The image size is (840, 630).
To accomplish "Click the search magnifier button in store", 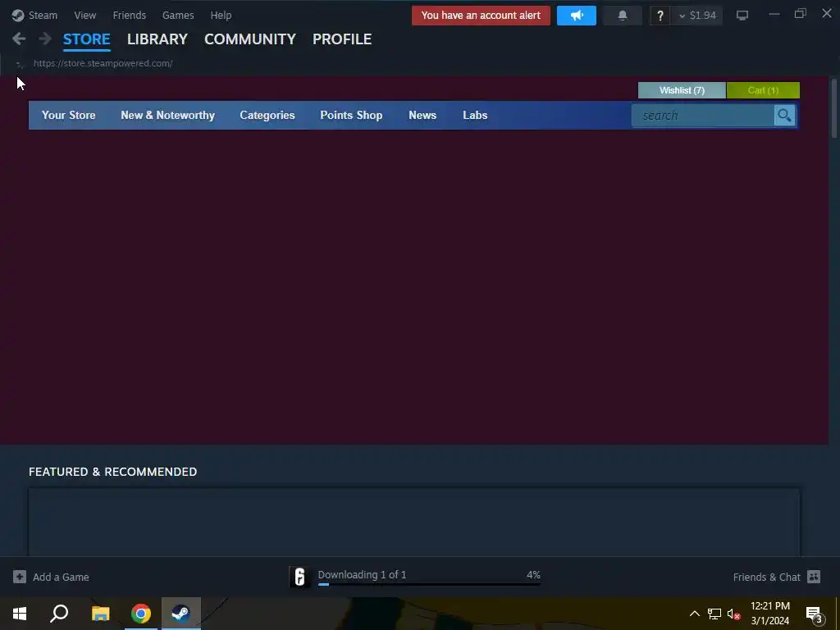I will [x=784, y=115].
